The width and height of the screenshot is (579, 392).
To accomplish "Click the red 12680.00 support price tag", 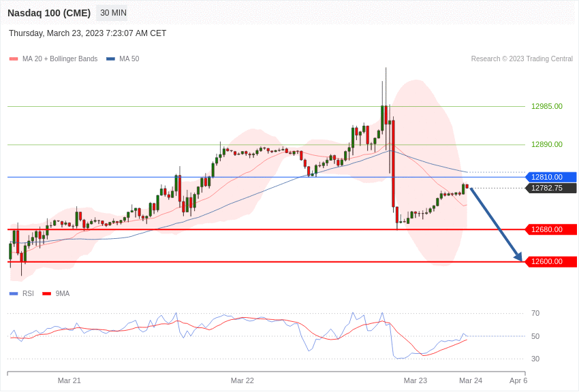I will point(550,230).
